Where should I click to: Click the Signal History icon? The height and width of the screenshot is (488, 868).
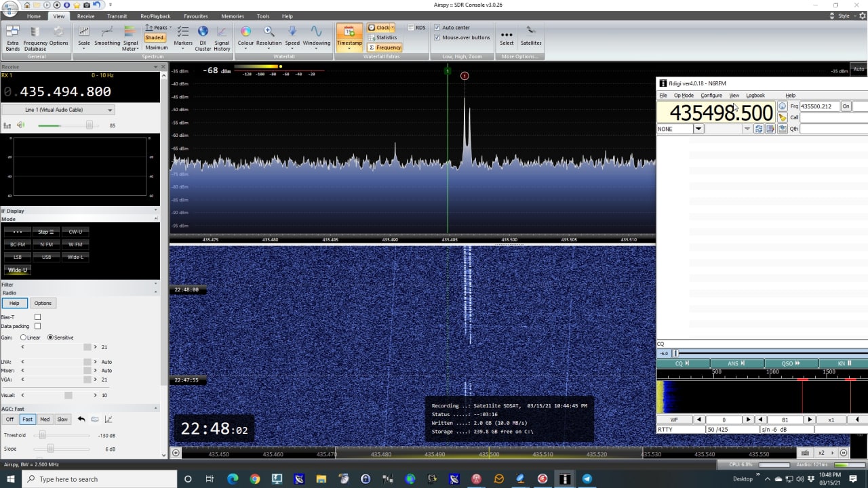pyautogui.click(x=222, y=37)
